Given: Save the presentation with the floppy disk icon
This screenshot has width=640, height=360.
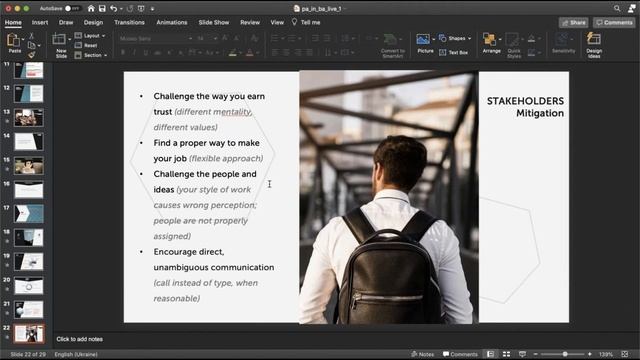Looking at the screenshot, I should tap(102, 8).
